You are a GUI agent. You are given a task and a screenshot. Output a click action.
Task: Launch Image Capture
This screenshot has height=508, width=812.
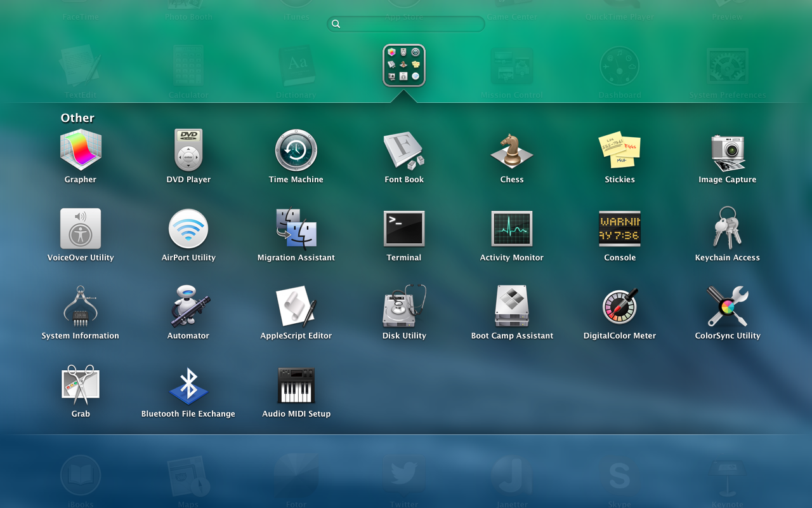728,152
